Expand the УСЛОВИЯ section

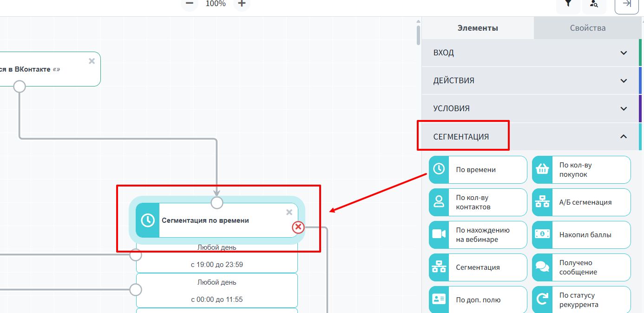tap(530, 108)
